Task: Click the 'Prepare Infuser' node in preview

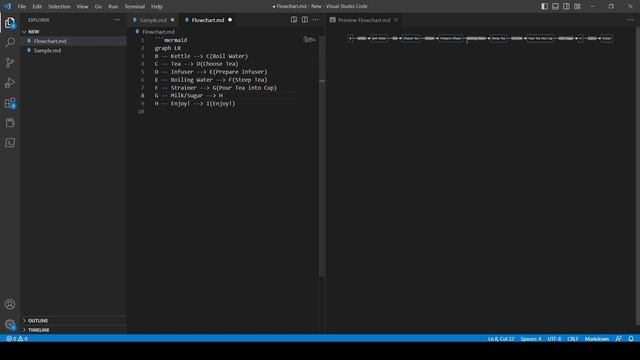Action: pos(451,38)
